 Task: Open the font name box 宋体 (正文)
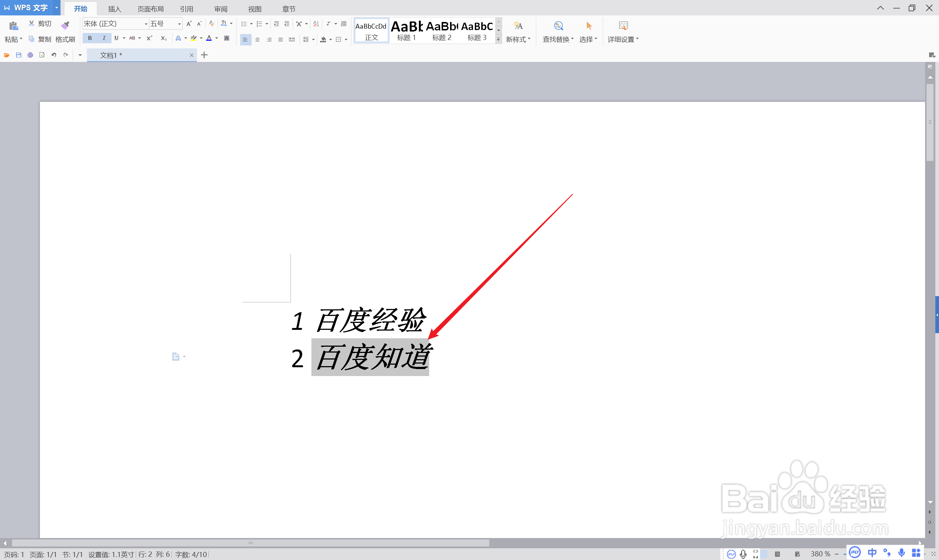pos(115,24)
